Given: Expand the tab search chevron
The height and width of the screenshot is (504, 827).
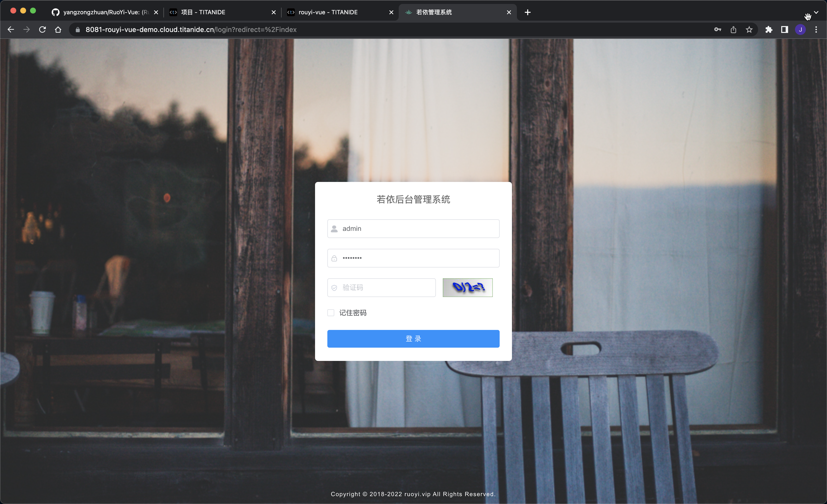Looking at the screenshot, I should (816, 12).
